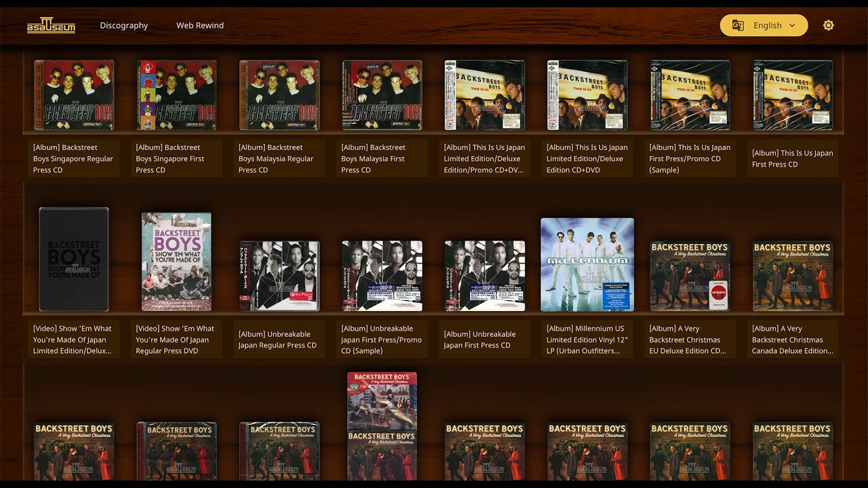Select '[Album] A Very Backstreet Christmas EU Deluxe Edition' label
This screenshot has height=488, width=868.
[690, 340]
